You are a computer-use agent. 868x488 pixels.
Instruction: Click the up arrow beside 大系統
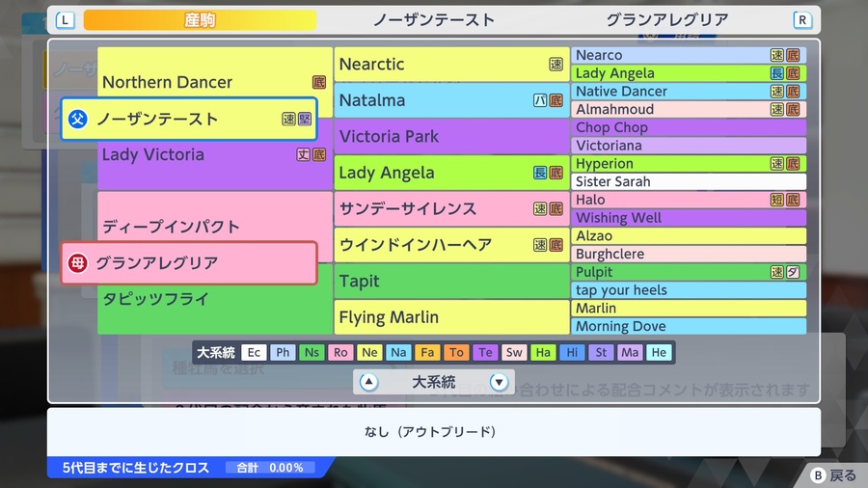pyautogui.click(x=368, y=382)
